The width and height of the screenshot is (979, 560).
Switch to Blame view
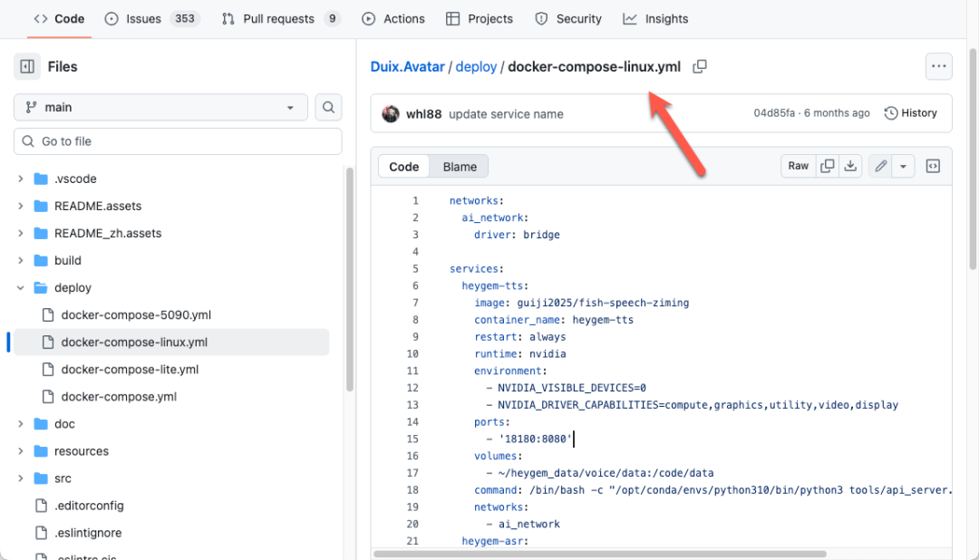pyautogui.click(x=460, y=167)
